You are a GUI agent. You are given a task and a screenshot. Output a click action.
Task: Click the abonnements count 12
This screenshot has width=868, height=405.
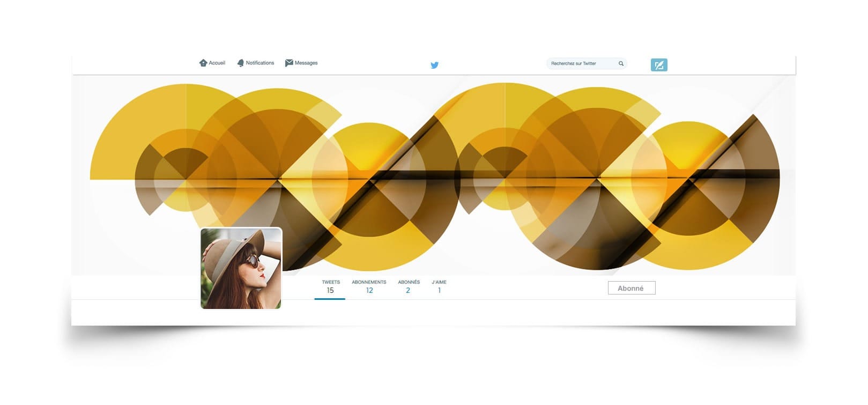(369, 290)
